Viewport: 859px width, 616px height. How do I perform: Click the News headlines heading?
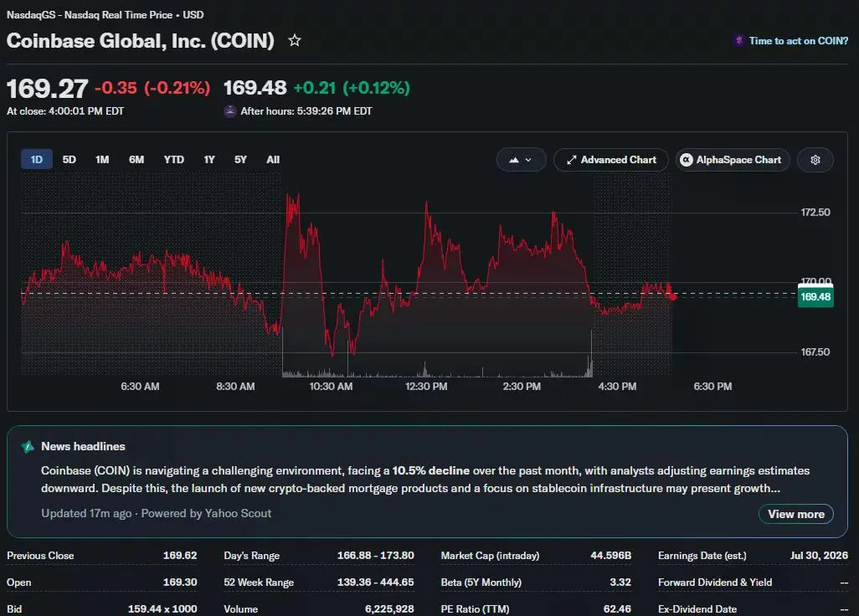coord(83,447)
